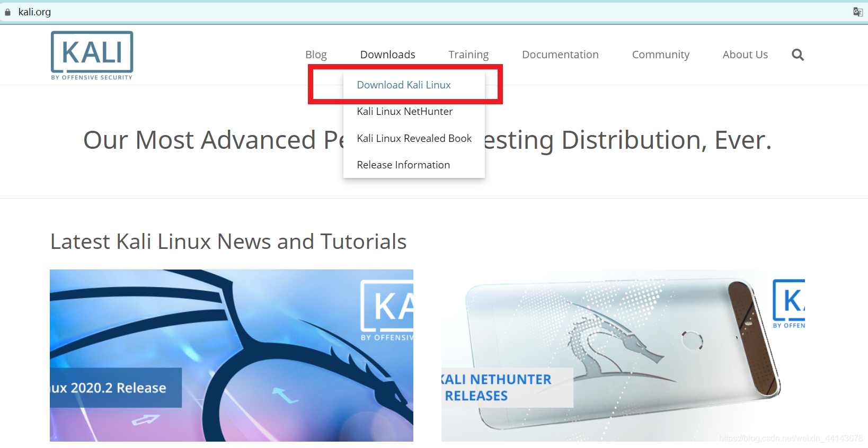Open the Documentation menu item
Screen dimensions: 868x448
[560, 55]
